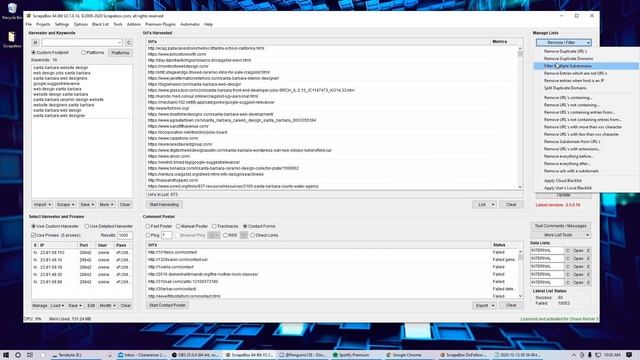640x360 pixels.
Task: Open the Black List menu
Action: pyautogui.click(x=100, y=24)
